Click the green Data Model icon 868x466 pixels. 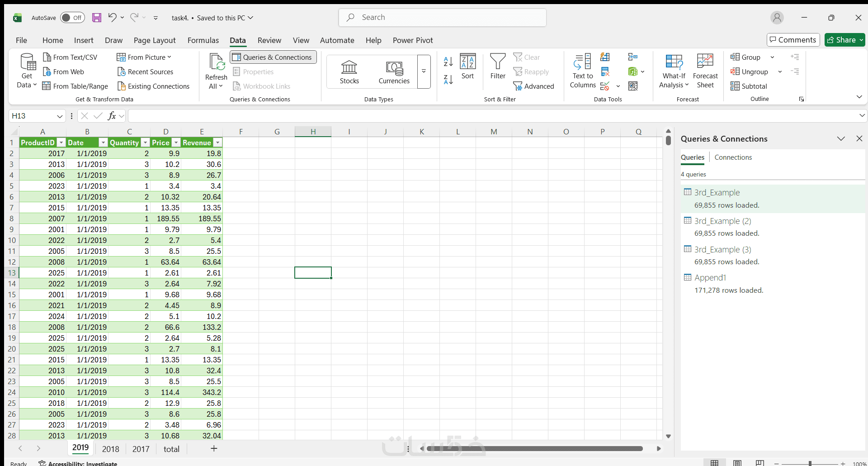tap(633, 71)
